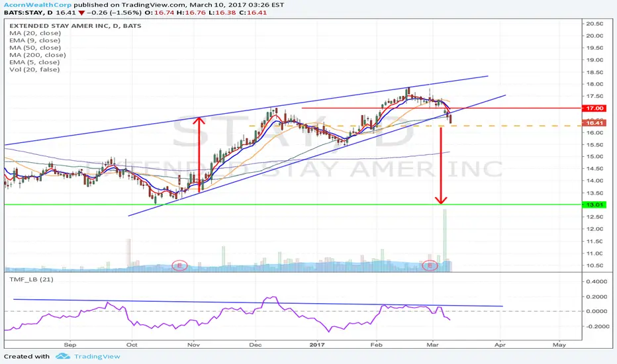Click the 0.4000 TMF axis value

pos(596,282)
